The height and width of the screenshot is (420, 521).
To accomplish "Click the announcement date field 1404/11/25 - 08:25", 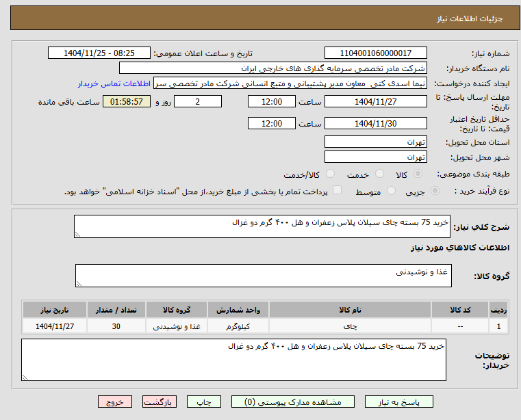I will click(99, 53).
